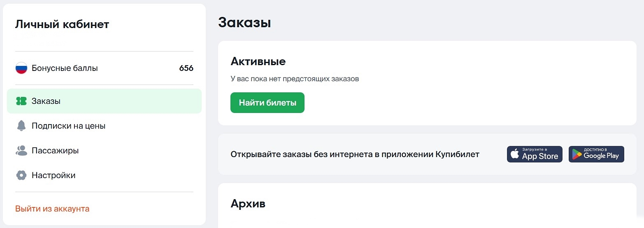The height and width of the screenshot is (228, 644).
Task: Click the Google Play triangle logo
Action: pyautogui.click(x=577, y=154)
